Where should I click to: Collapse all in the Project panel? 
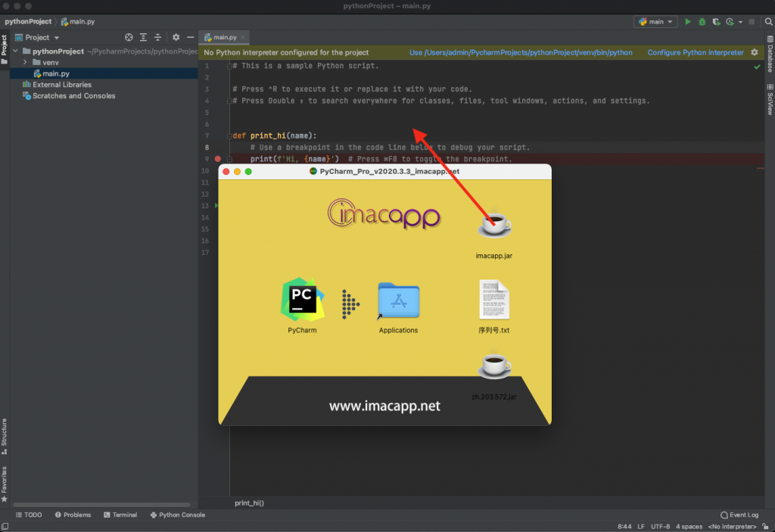[157, 38]
